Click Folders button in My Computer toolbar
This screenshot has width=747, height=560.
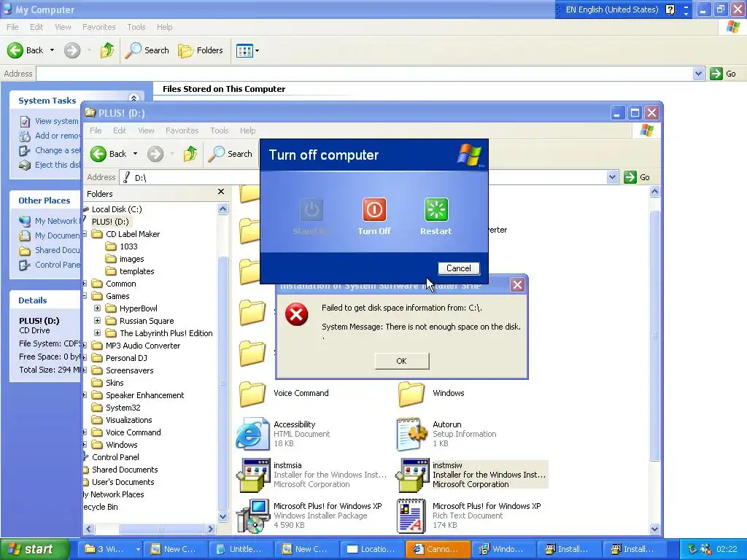pos(200,50)
